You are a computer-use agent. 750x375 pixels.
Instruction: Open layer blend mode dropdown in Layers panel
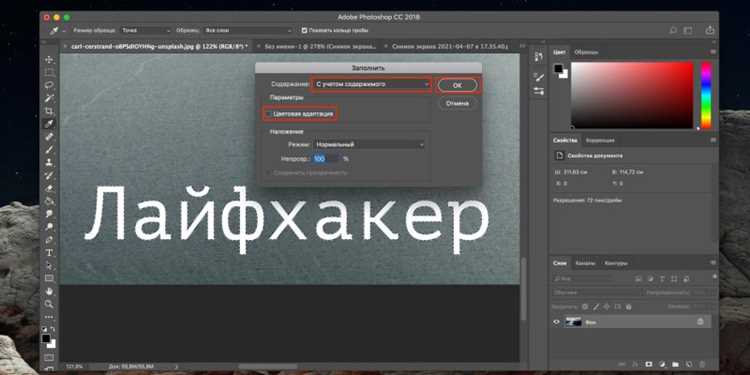point(596,292)
